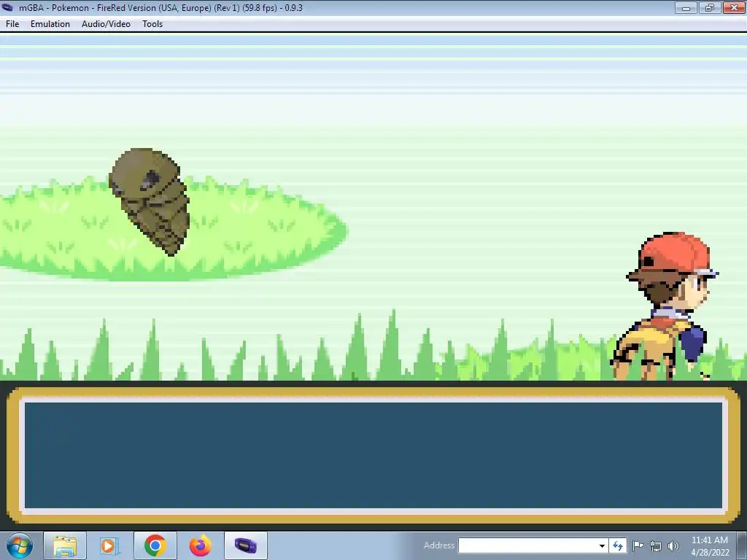Screen dimensions: 747x560
Task: Click the Show desktop strip at taskbar end
Action: pyautogui.click(x=743, y=545)
